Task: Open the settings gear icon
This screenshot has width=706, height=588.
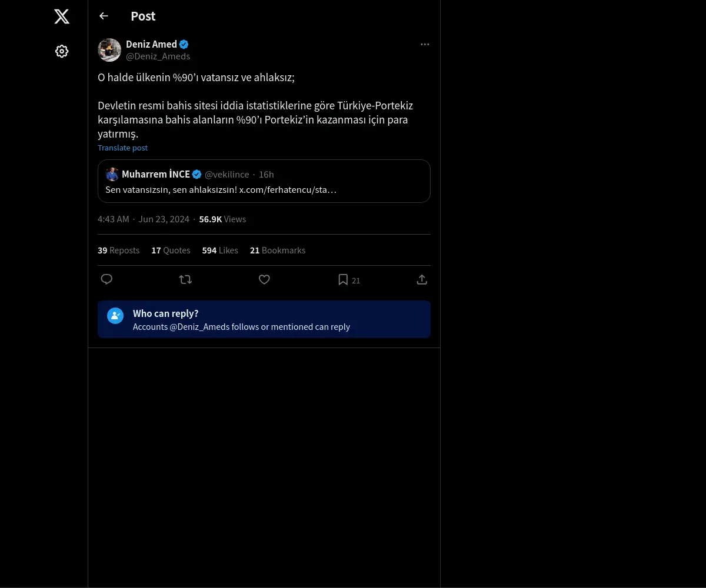Action: pos(62,51)
